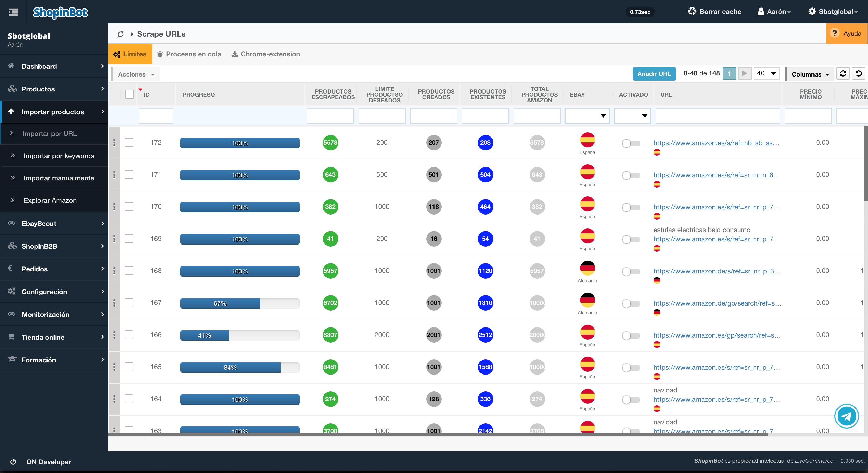This screenshot has width=868, height=473.
Task: Click grey 207 created products badge
Action: (434, 143)
